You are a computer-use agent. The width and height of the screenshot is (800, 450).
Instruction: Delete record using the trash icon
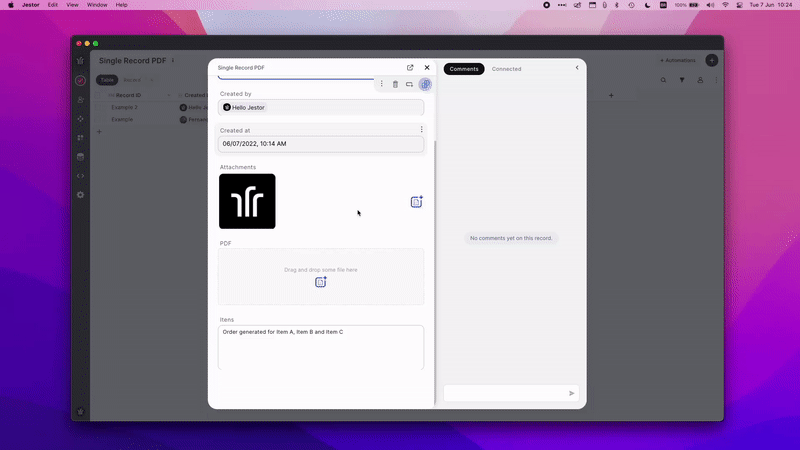click(x=395, y=84)
